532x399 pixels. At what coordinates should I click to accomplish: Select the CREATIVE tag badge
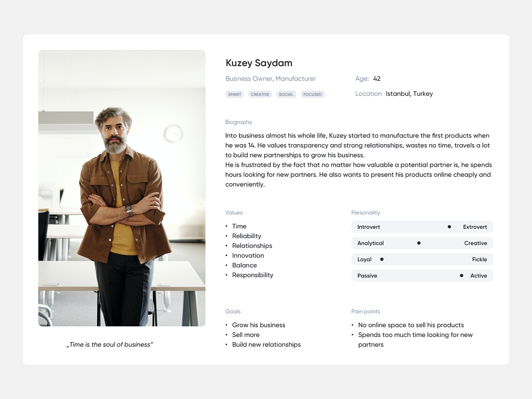tap(260, 94)
